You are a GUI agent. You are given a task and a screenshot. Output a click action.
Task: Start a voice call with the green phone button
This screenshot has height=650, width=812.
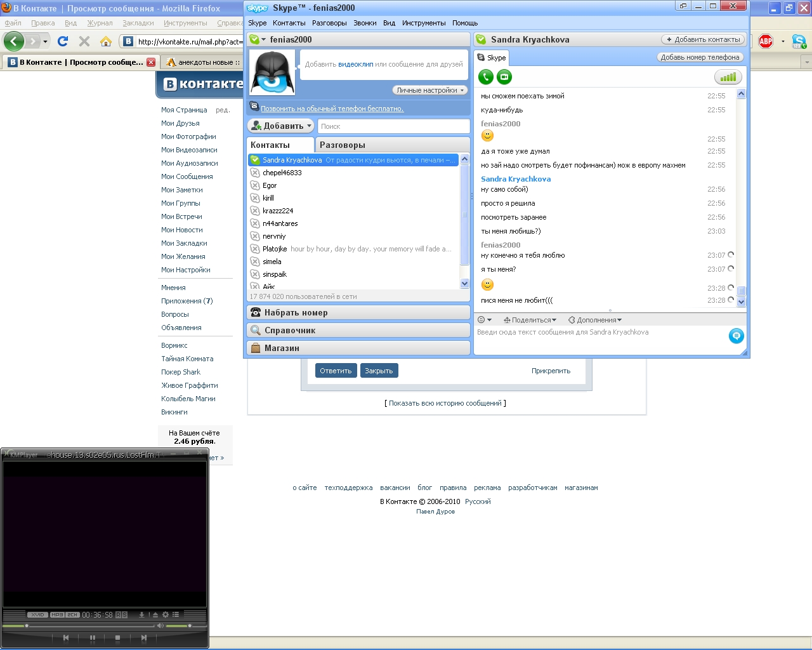(486, 77)
